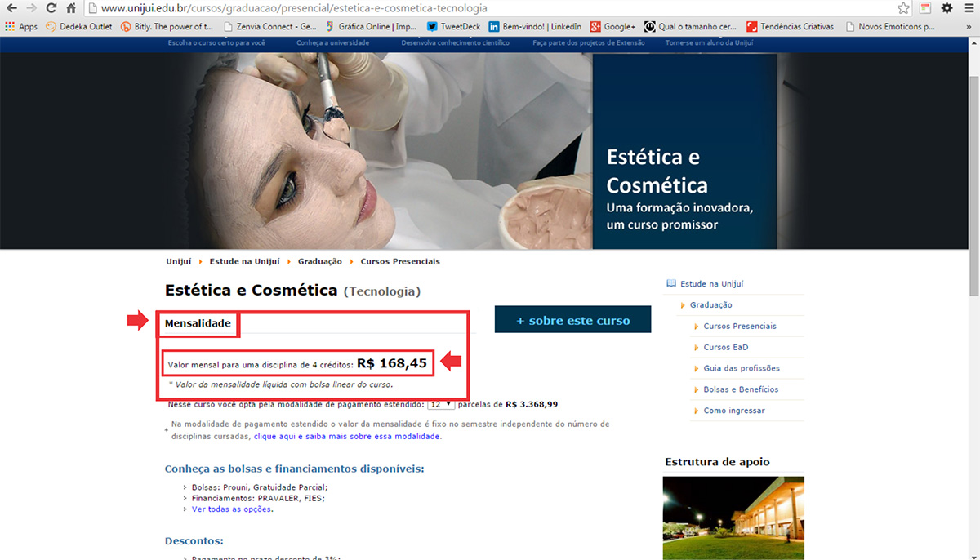Bookmark this page using the star icon
This screenshot has width=980, height=560.
tap(902, 8)
